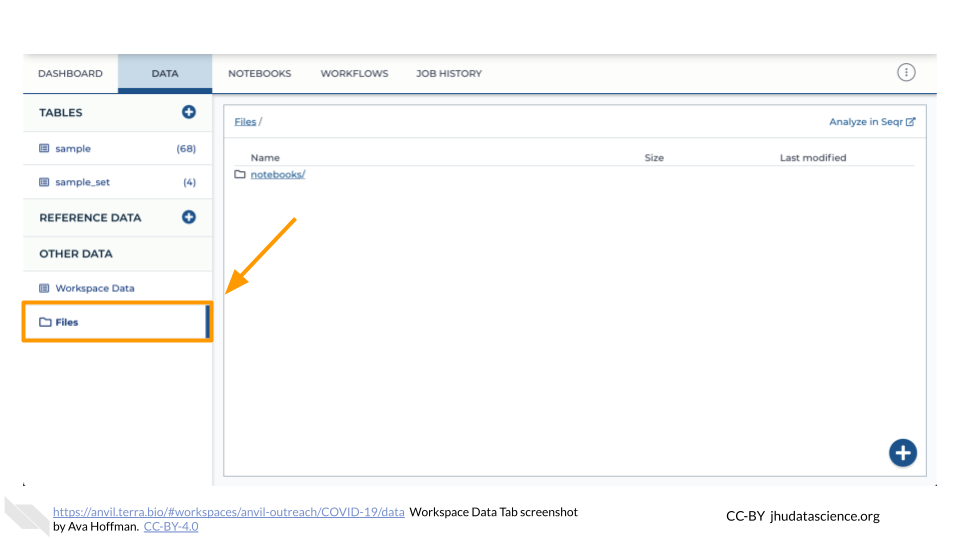
Task: Open the anvil.terra.bio COVID-19 workspace URL
Action: pos(228,512)
